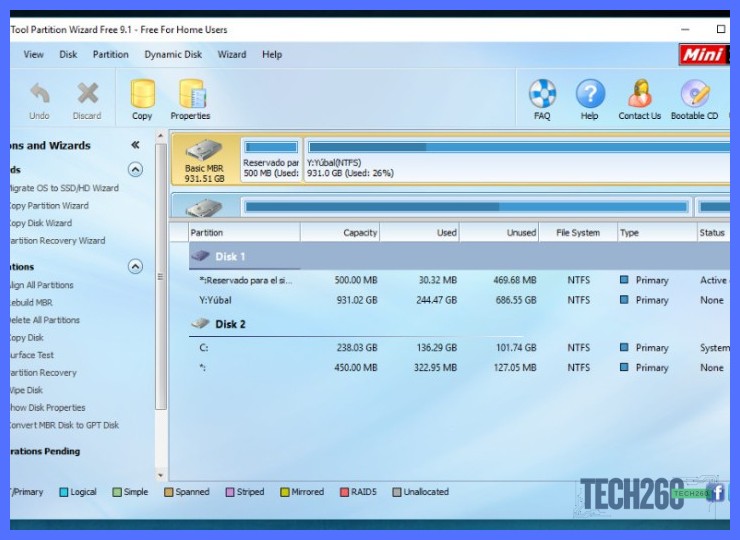Open the Properties toolbar icon

coord(192,93)
